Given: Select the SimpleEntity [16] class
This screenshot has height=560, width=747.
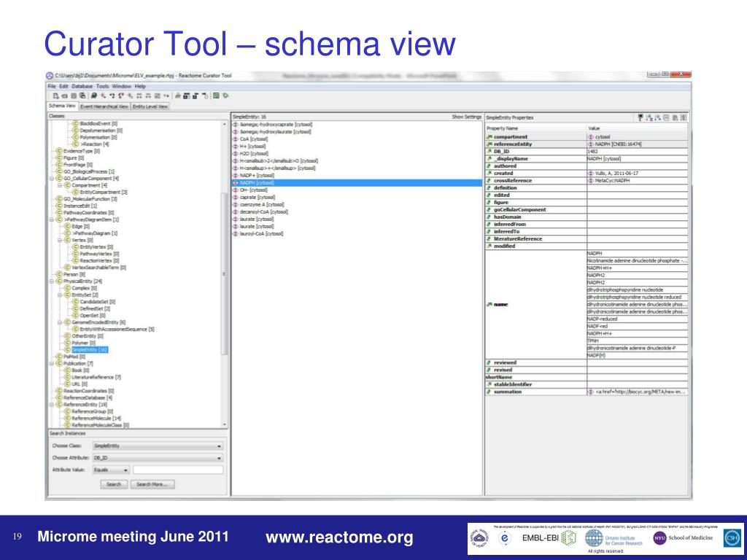Looking at the screenshot, I should click(x=90, y=349).
